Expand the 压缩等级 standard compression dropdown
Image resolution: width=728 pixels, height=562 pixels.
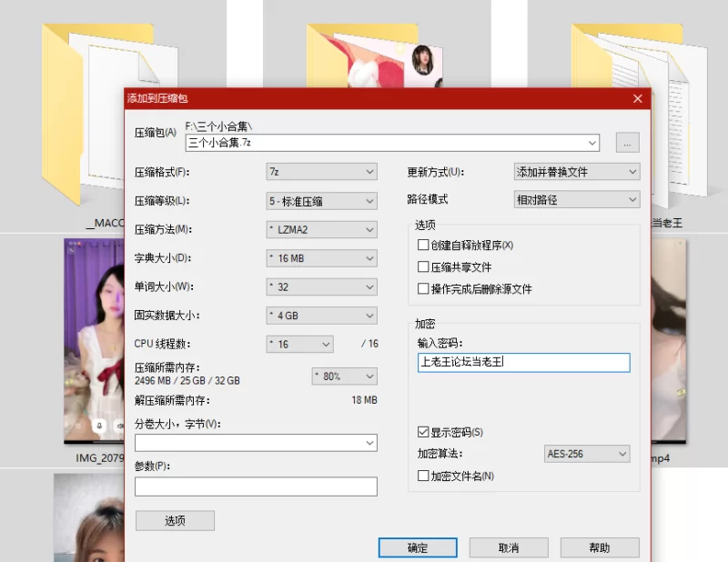pyautogui.click(x=321, y=200)
